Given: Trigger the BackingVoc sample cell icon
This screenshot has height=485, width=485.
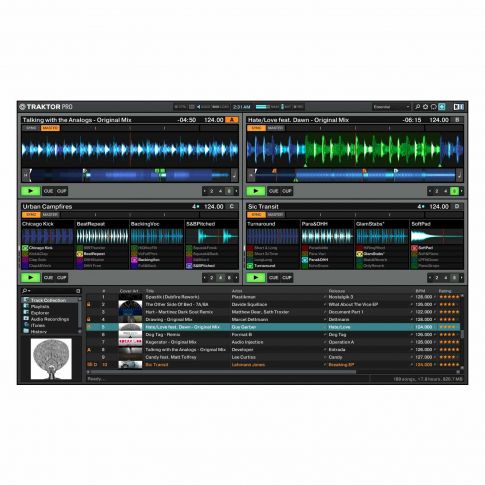Looking at the screenshot, I should [134, 260].
